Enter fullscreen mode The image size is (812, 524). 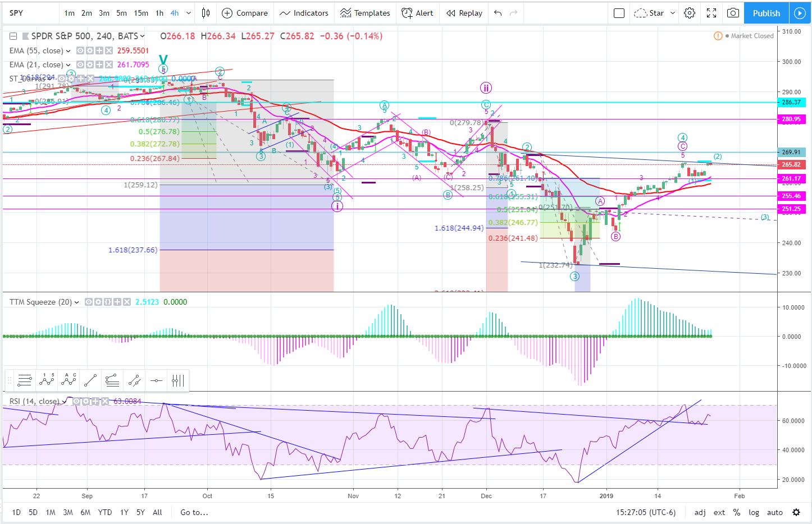point(711,13)
